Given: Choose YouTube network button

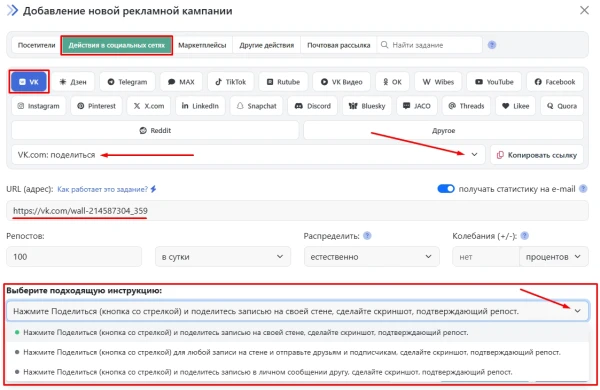Looking at the screenshot, I should point(494,82).
